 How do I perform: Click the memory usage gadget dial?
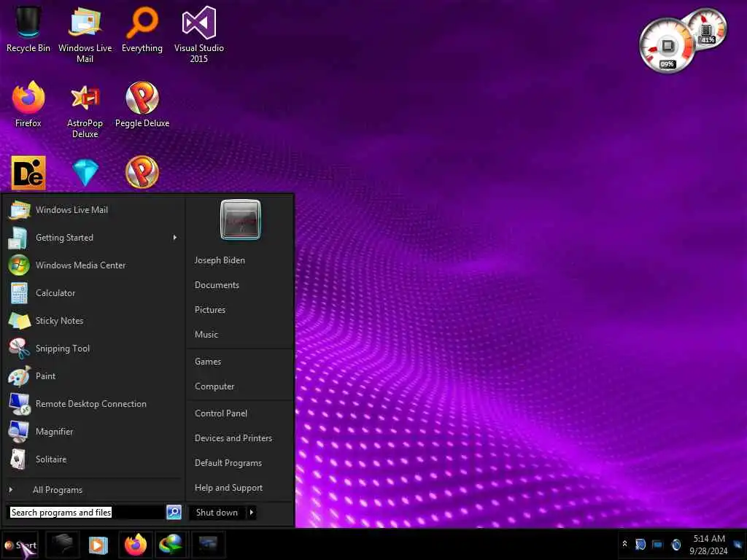(x=708, y=27)
